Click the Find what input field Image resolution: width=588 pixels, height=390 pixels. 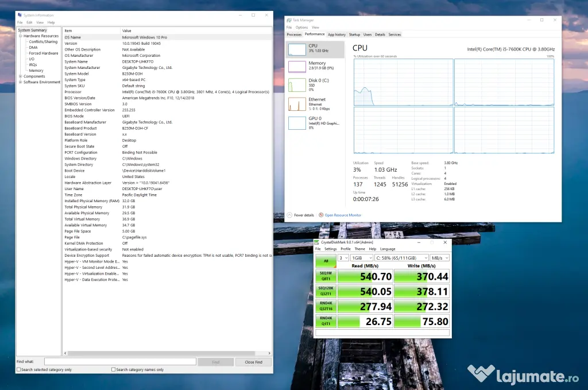120,361
